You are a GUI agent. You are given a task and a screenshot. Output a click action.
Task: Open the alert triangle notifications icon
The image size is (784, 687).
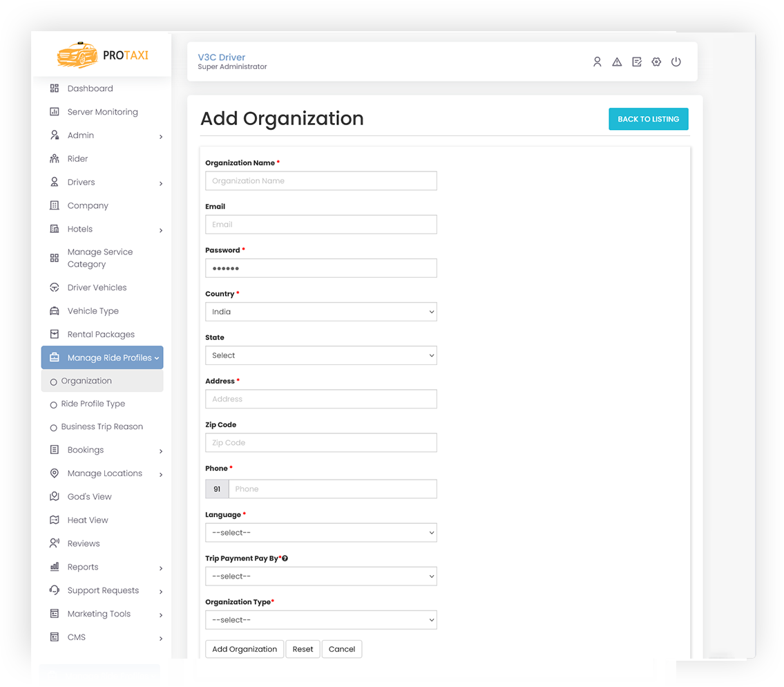(617, 62)
